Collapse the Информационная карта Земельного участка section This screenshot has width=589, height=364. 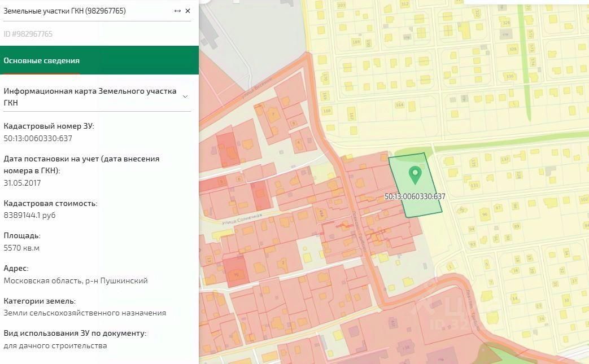coord(185,97)
